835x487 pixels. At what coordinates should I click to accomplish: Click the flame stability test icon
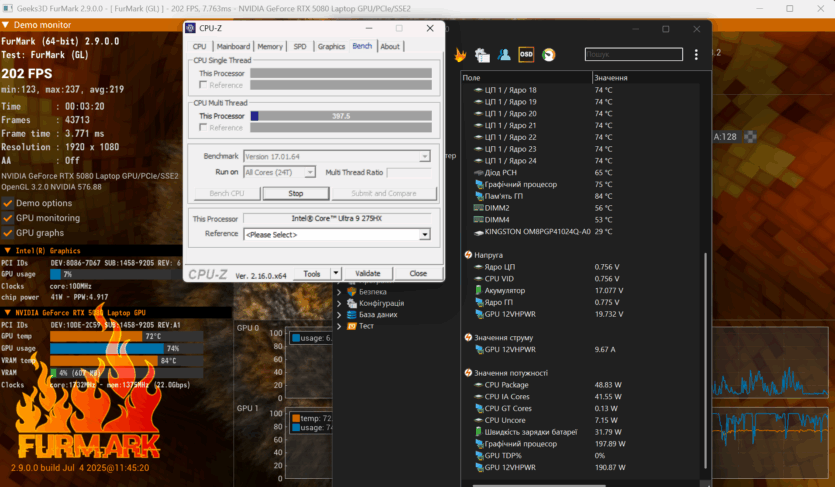(x=460, y=55)
